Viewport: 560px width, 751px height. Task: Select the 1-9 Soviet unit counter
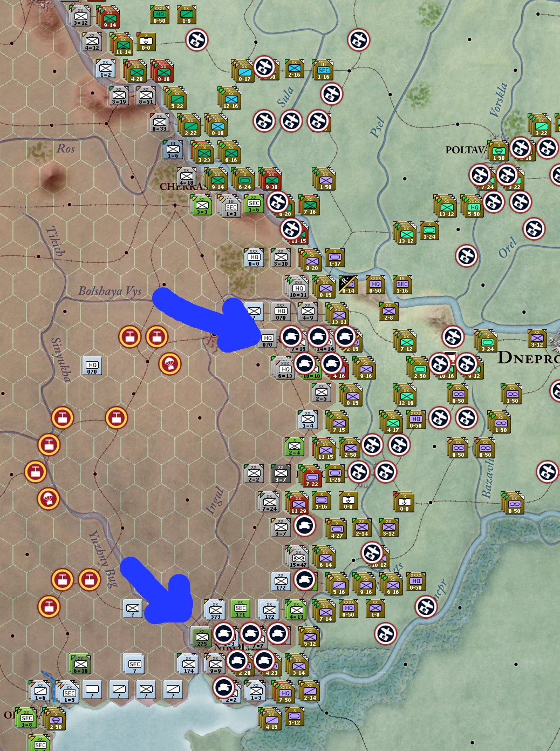pyautogui.click(x=186, y=15)
